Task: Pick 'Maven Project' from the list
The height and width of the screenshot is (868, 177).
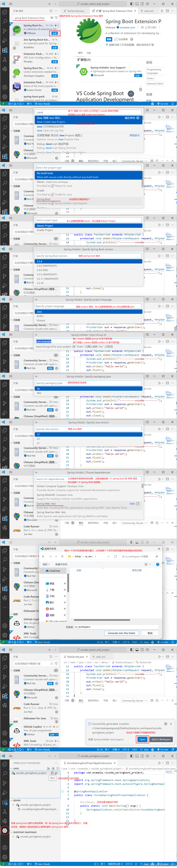Action: [x=89, y=226]
